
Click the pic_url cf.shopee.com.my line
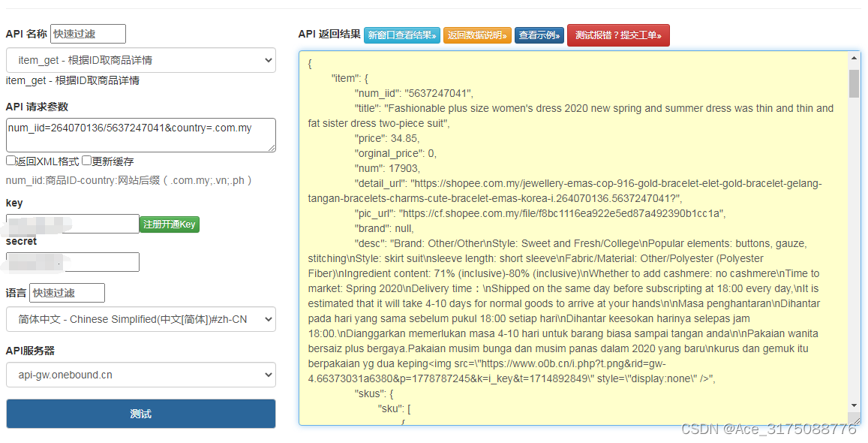[539, 213]
